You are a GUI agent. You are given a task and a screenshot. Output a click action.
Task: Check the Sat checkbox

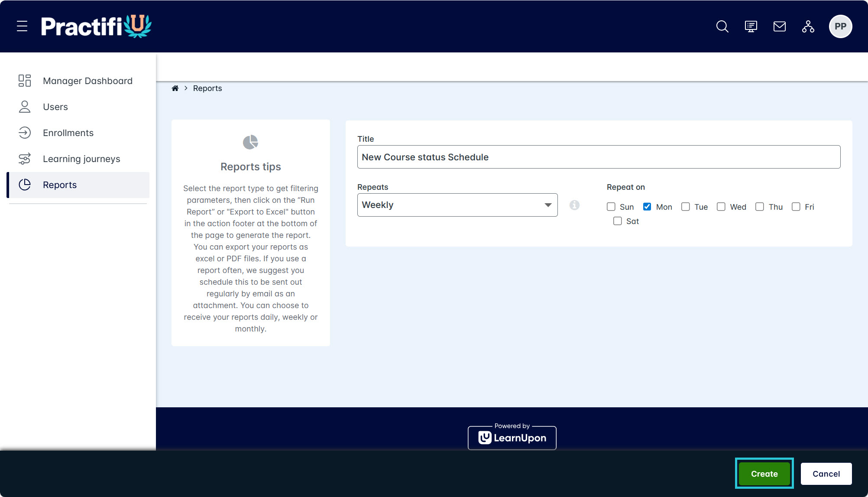pyautogui.click(x=618, y=221)
